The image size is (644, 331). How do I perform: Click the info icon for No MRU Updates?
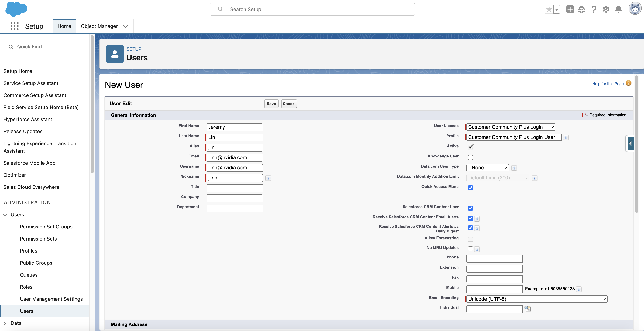(x=477, y=249)
